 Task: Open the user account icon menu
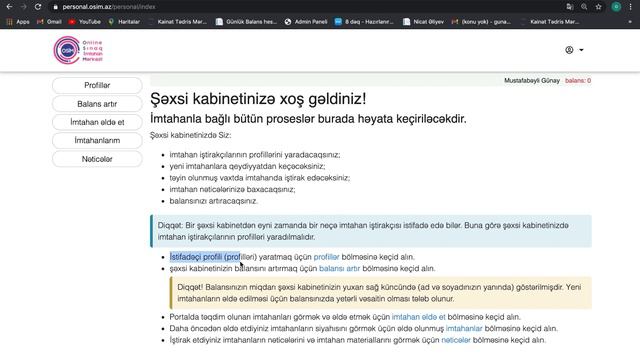569,50
